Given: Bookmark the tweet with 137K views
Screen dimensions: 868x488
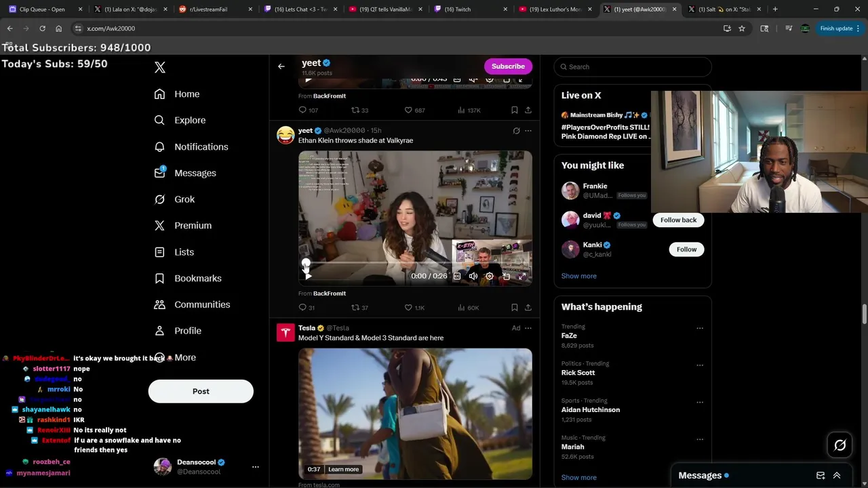Looking at the screenshot, I should 515,110.
